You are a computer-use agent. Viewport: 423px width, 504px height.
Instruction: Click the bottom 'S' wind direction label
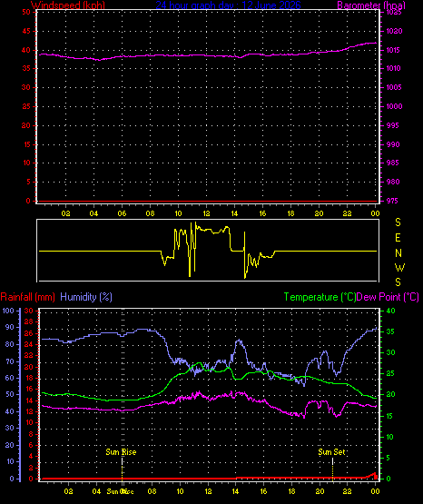[398, 282]
